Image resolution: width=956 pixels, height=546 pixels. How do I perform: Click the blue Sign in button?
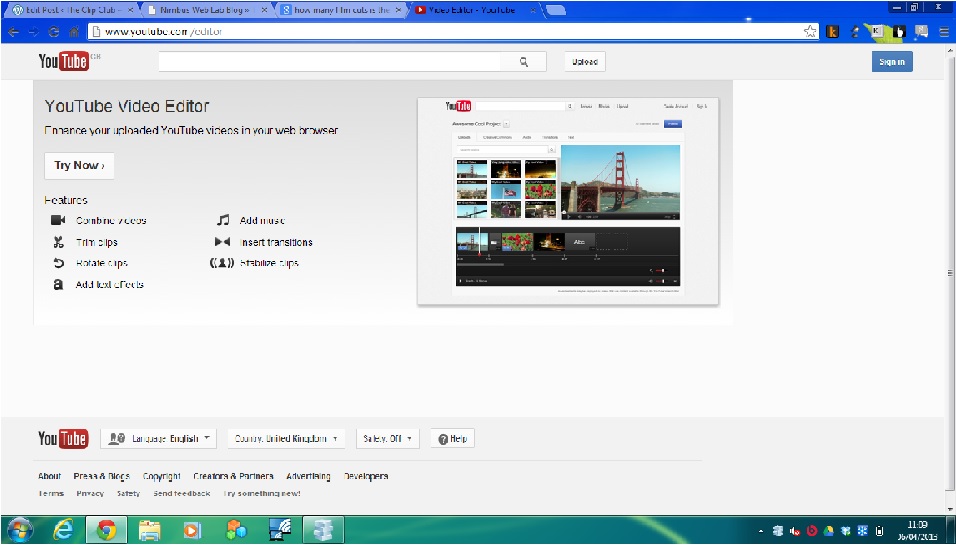pos(891,62)
